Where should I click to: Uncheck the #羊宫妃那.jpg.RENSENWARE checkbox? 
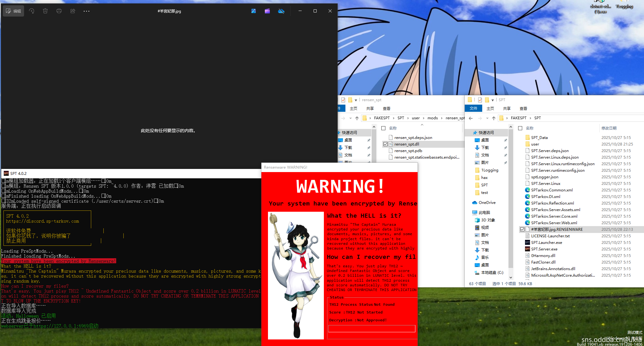(x=522, y=230)
